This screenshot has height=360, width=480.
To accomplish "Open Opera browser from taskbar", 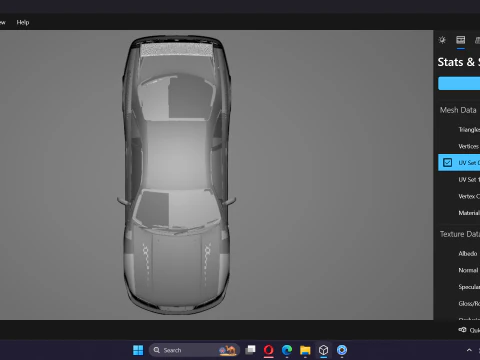I will (x=269, y=350).
